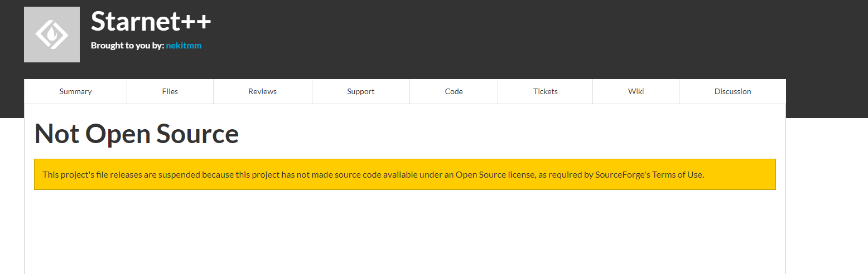Go to the Reviews tab
The height and width of the screenshot is (274, 868).
[x=262, y=91]
